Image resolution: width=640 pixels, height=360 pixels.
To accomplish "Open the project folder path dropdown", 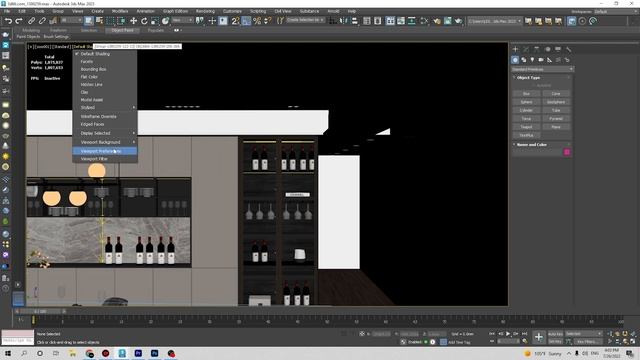I will [495, 21].
